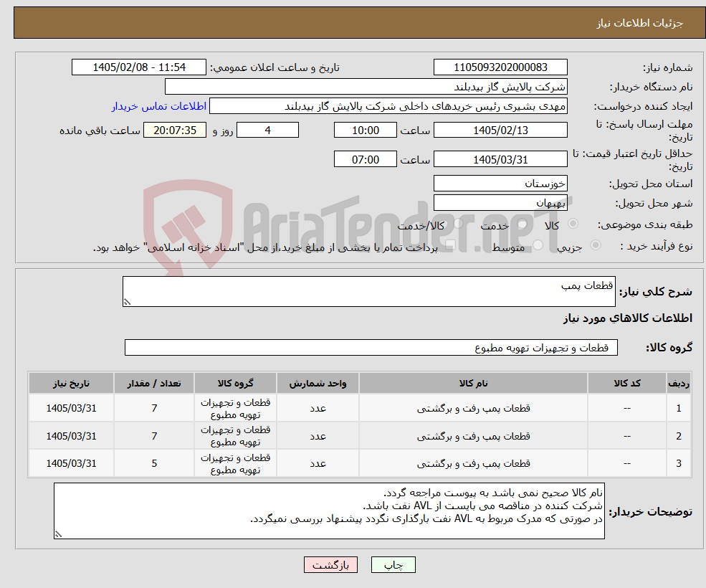The image size is (706, 588).
Task: Click resize handle of buyer notes textarea
Action: click(x=58, y=534)
